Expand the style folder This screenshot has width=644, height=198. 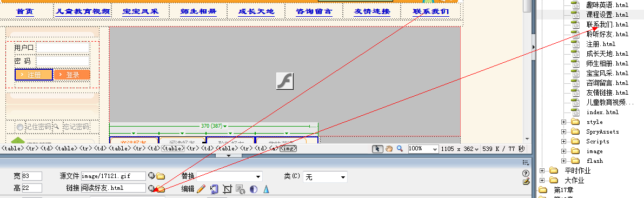[x=563, y=122]
